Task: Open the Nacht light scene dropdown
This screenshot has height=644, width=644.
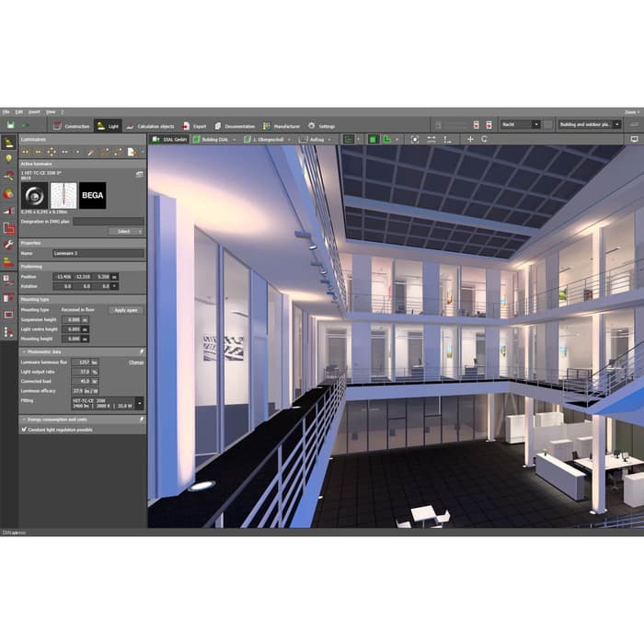Action: click(520, 124)
